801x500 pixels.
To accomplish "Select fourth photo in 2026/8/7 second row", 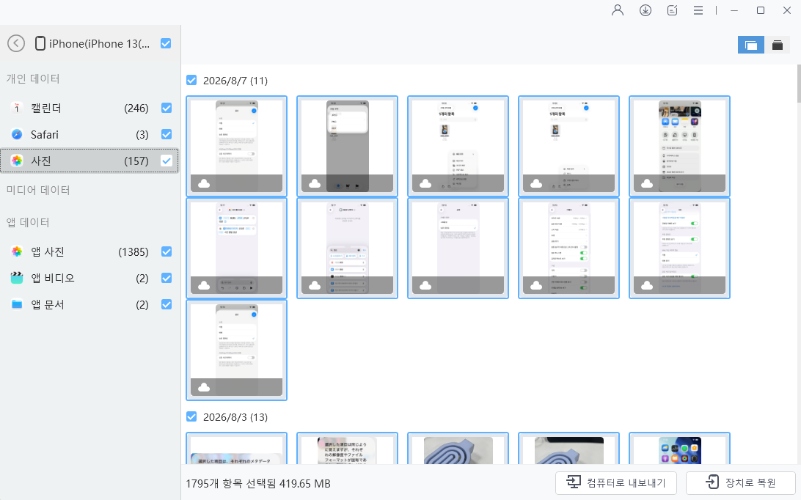I will point(569,248).
